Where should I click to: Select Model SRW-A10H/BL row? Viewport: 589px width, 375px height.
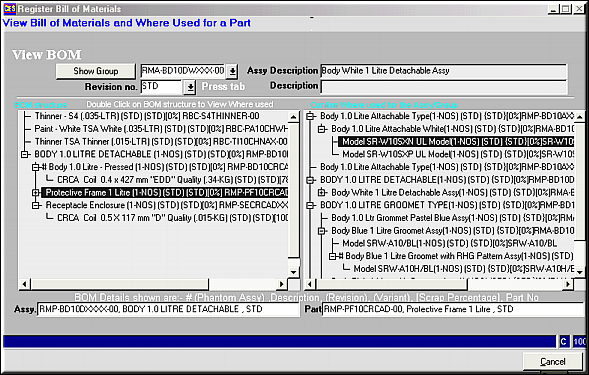[464, 269]
